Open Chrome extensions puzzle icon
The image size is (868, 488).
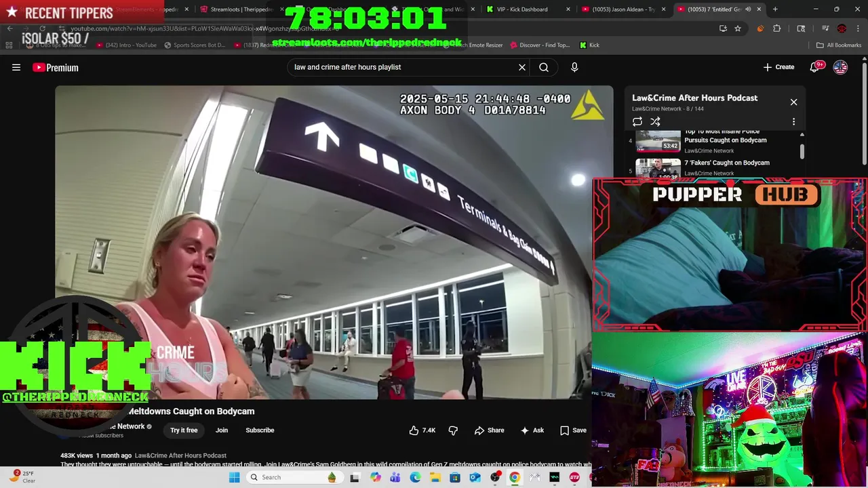pos(776,28)
